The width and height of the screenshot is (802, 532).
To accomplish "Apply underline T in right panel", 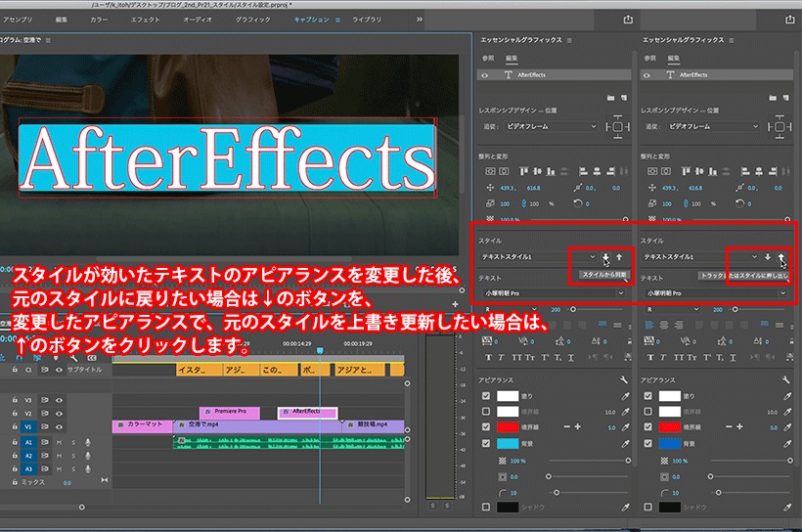I will (733, 358).
